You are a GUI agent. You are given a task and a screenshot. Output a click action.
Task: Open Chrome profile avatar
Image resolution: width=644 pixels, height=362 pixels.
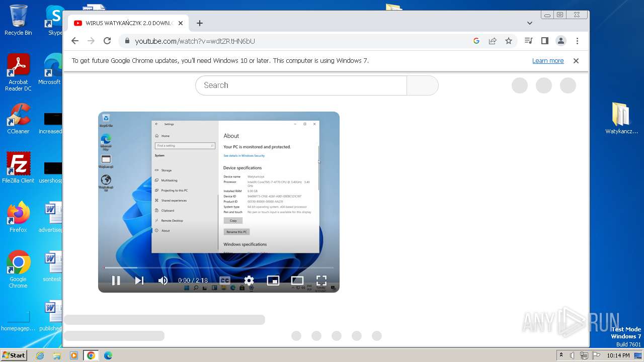(x=560, y=41)
